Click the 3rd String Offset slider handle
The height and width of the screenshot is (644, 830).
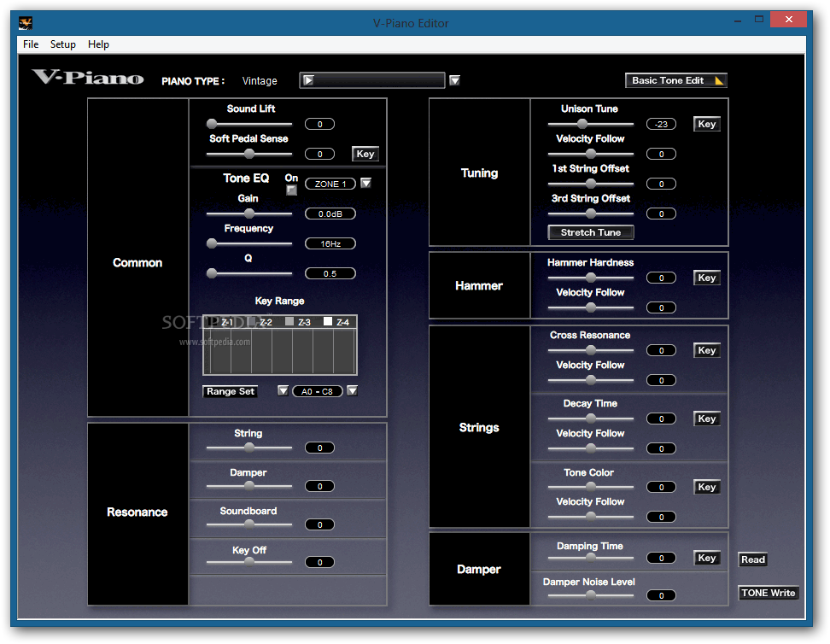tap(591, 214)
